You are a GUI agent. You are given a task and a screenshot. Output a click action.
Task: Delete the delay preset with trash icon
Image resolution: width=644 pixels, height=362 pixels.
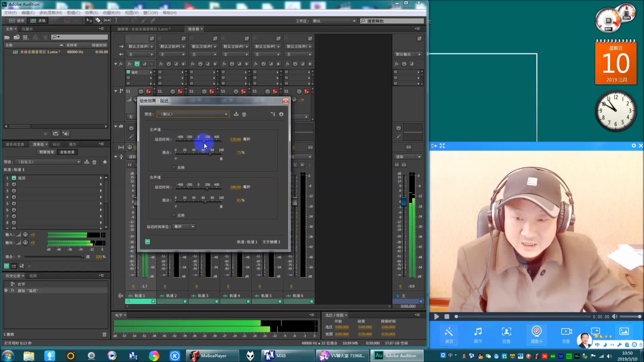pyautogui.click(x=244, y=114)
